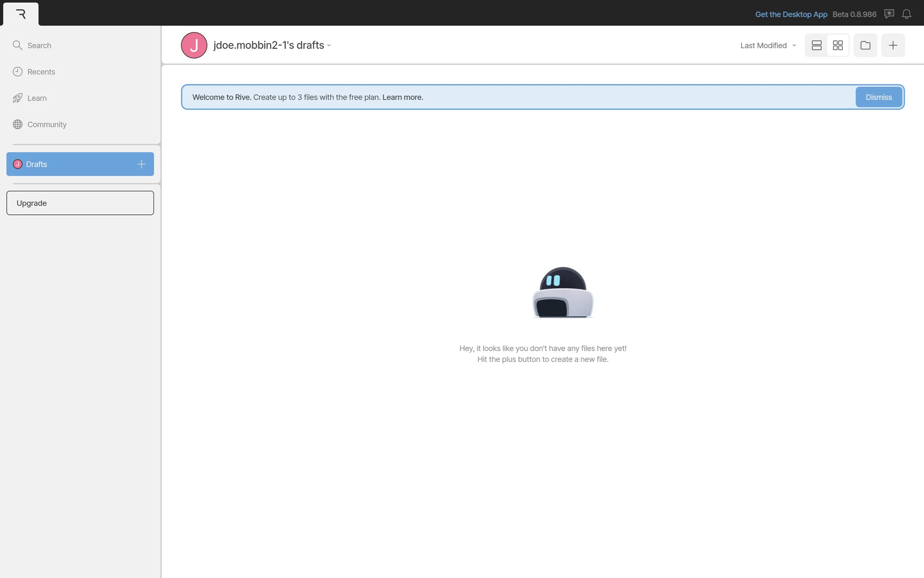Switch to list view layout
The image size is (924, 578).
(x=816, y=45)
